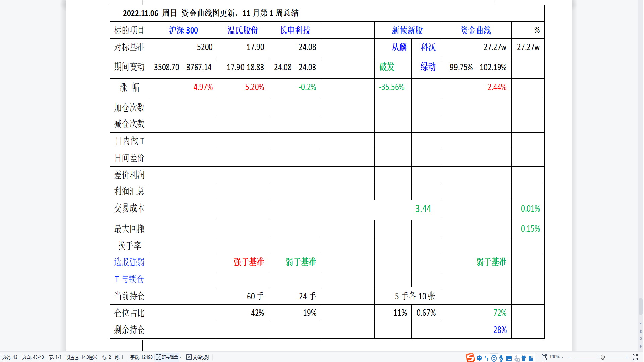Click the 4.97% red value
Viewport: 644px width, 362px height.
click(203, 87)
